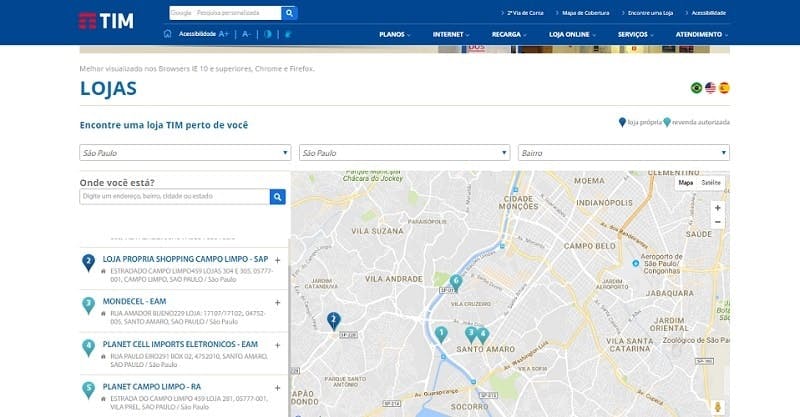Click the Street View pegman icon
This screenshot has height=417, width=800.
tap(717, 407)
